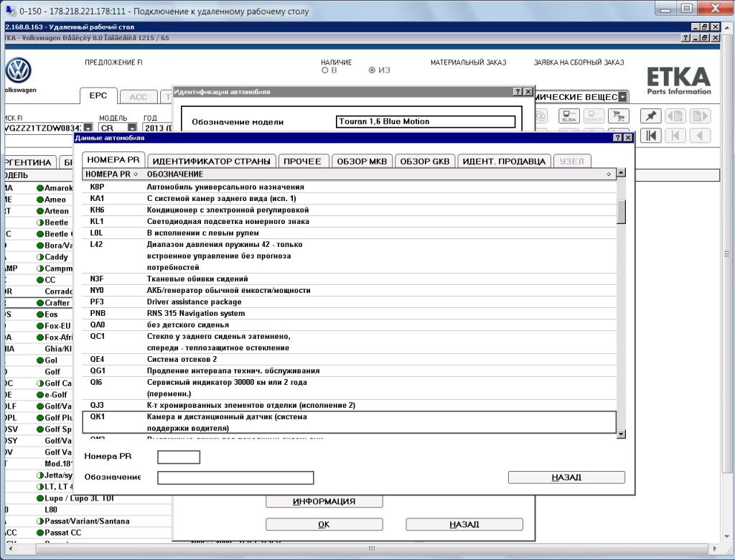Confirm with the OK button
This screenshot has width=735, height=560.
[x=324, y=524]
